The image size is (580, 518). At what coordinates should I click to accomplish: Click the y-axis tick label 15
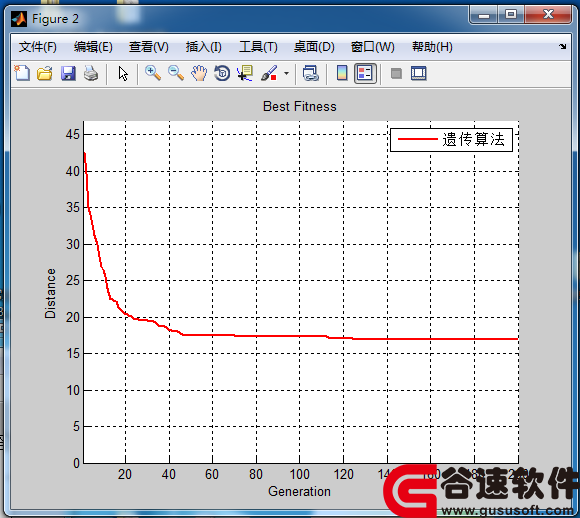point(72,353)
